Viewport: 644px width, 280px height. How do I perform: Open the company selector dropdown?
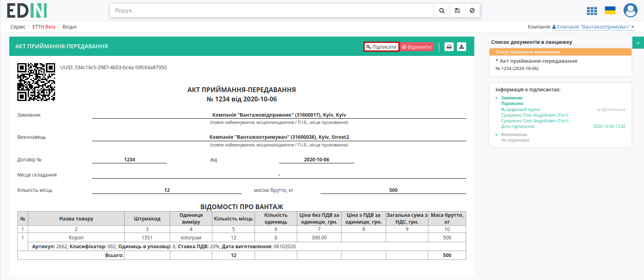point(593,27)
